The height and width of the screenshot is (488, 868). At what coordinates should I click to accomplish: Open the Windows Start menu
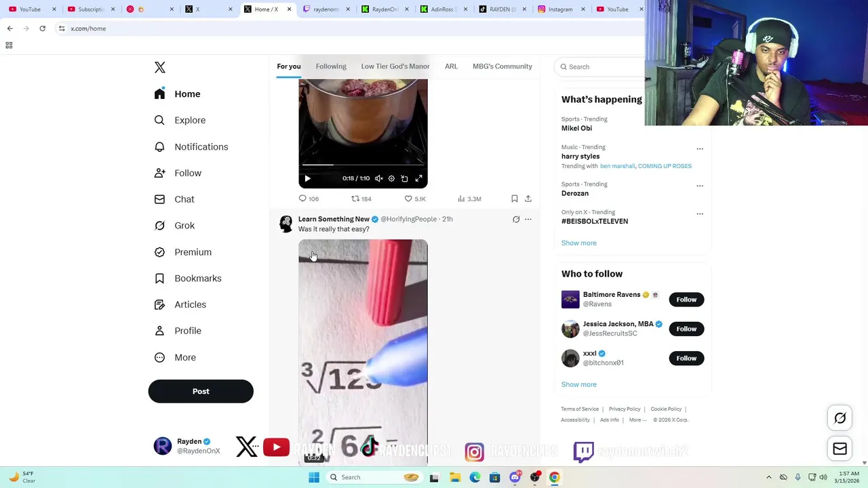pyautogui.click(x=314, y=477)
